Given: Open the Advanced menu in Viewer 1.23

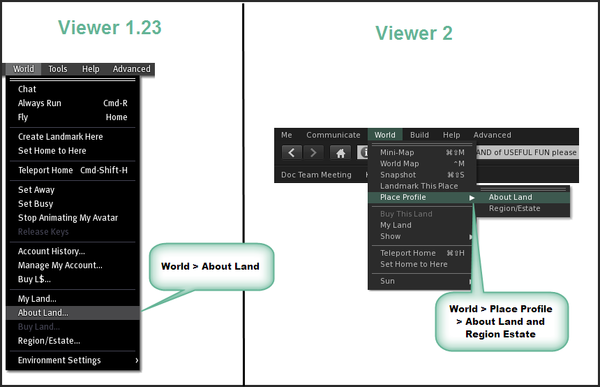Looking at the screenshot, I should (131, 69).
